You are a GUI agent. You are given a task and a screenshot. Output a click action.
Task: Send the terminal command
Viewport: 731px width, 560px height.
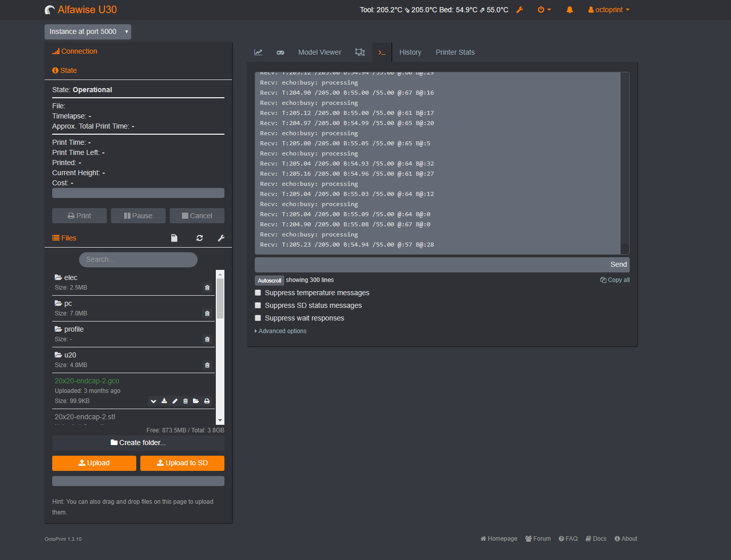619,264
